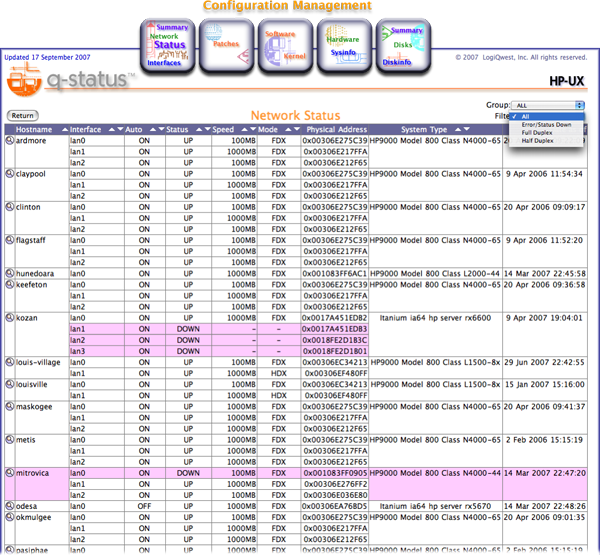600x555 pixels.
Task: Click date '29 Jun 2007 22:42:55'
Action: pos(544,362)
